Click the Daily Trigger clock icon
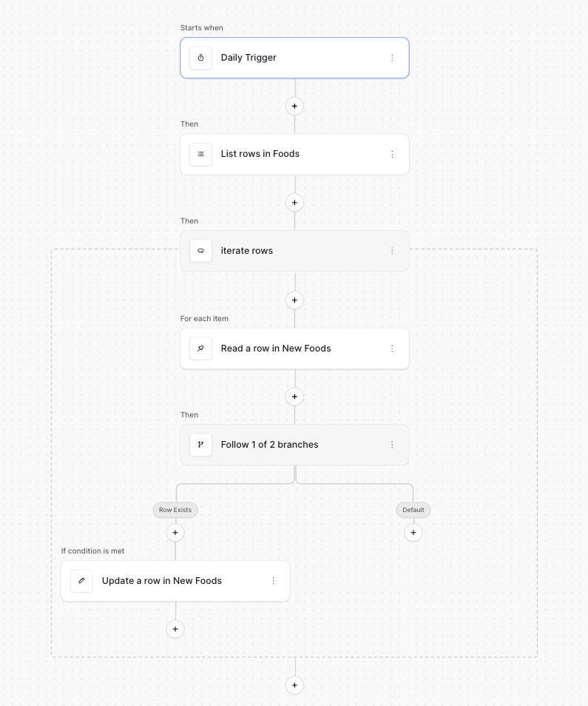This screenshot has width=588, height=706. coord(200,58)
